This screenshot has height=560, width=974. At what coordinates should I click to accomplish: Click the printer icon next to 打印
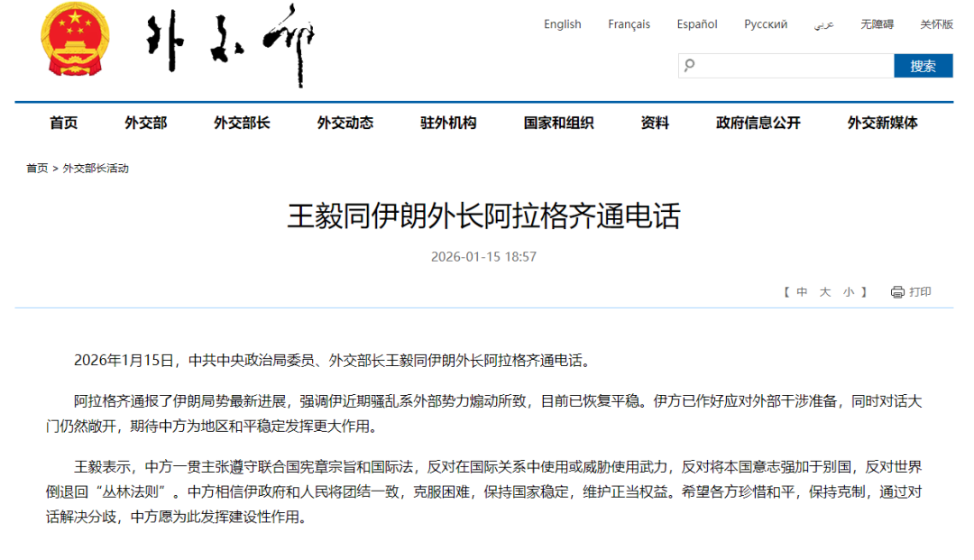897,292
